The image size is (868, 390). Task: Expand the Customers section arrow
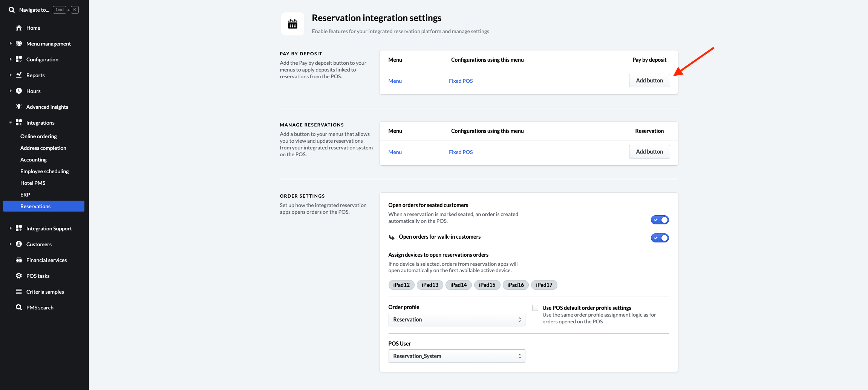(x=11, y=244)
